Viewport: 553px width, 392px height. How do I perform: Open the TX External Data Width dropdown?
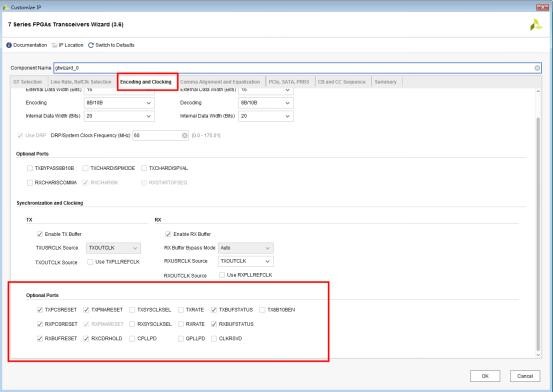click(x=118, y=91)
